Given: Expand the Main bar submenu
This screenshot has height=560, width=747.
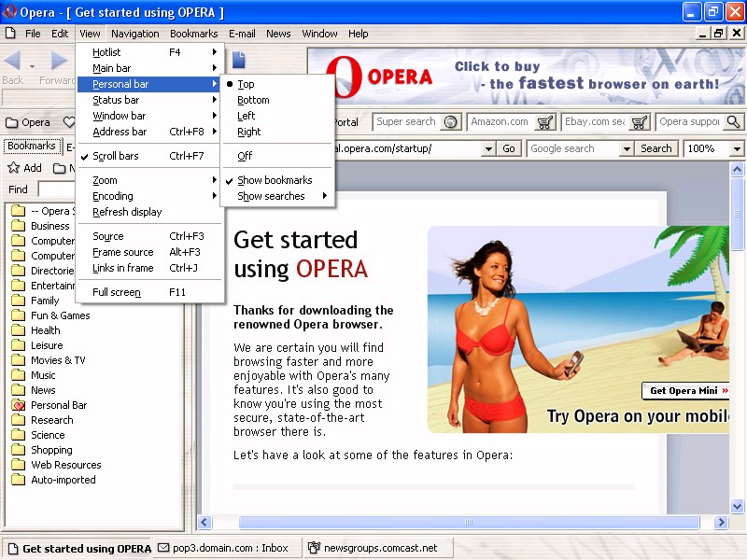Looking at the screenshot, I should point(149,68).
